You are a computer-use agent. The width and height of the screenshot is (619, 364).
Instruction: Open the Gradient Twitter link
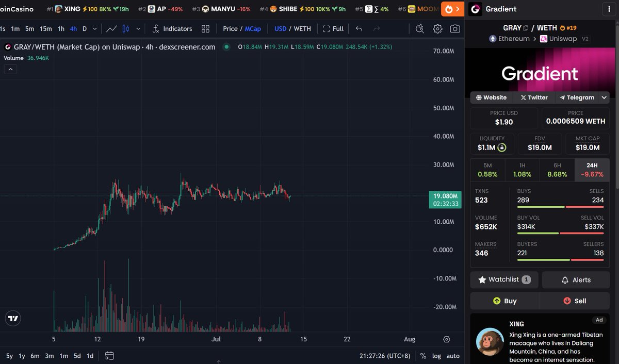(x=534, y=97)
